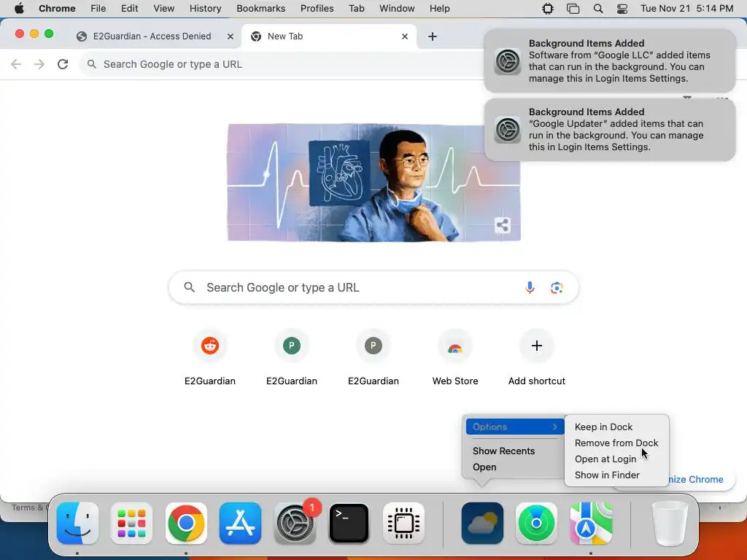The image size is (747, 560).
Task: Launch App Store from the Dock
Action: [x=240, y=524]
